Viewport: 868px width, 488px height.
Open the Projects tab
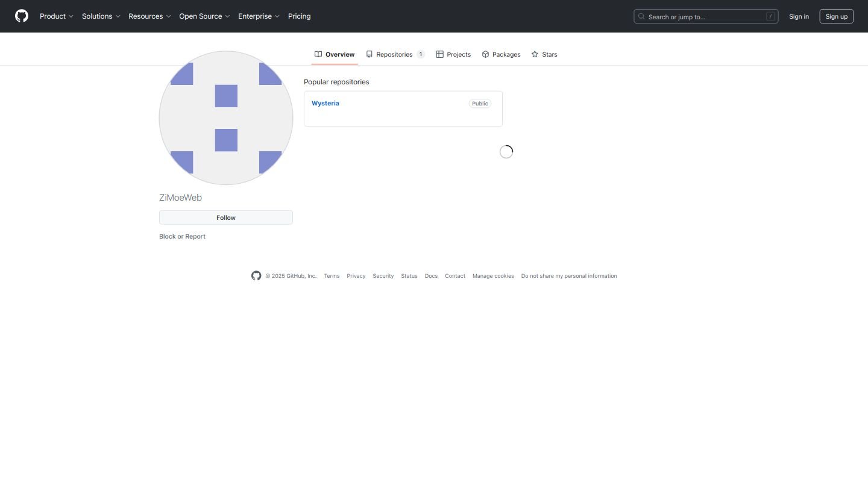click(453, 54)
